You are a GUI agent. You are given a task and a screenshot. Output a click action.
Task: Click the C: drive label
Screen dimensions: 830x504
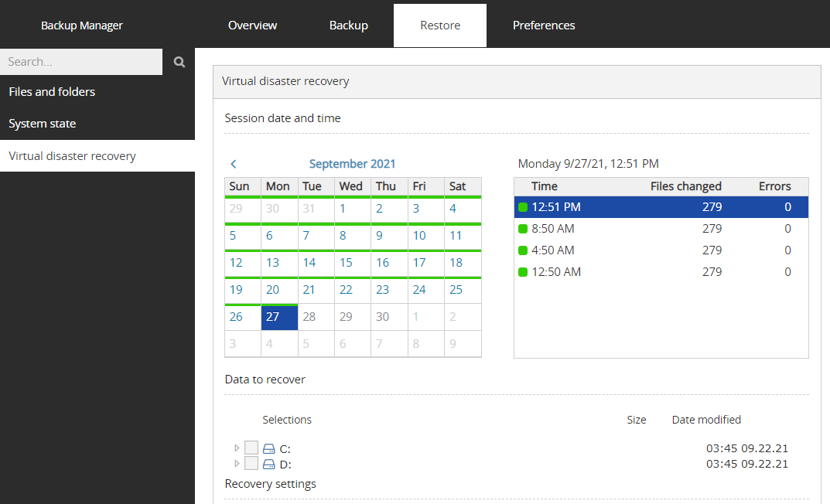tap(285, 449)
